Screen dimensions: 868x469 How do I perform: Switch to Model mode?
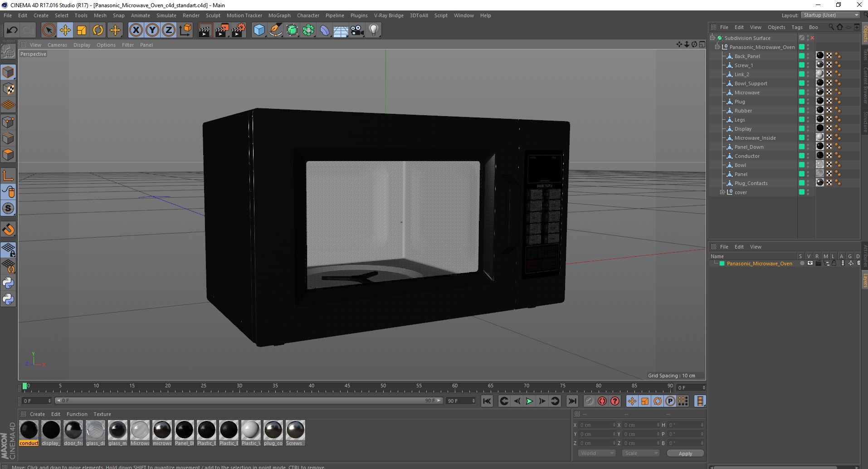click(8, 72)
